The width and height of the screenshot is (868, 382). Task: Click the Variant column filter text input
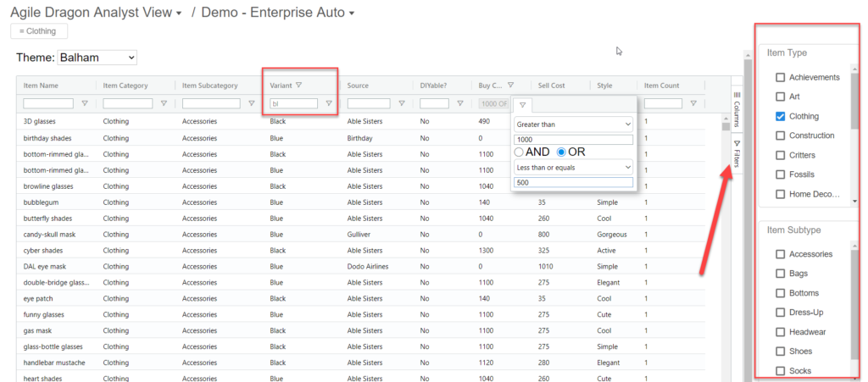click(293, 104)
